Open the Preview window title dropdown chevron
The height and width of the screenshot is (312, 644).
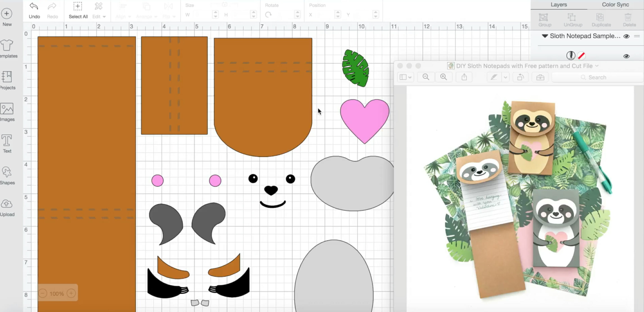(597, 66)
